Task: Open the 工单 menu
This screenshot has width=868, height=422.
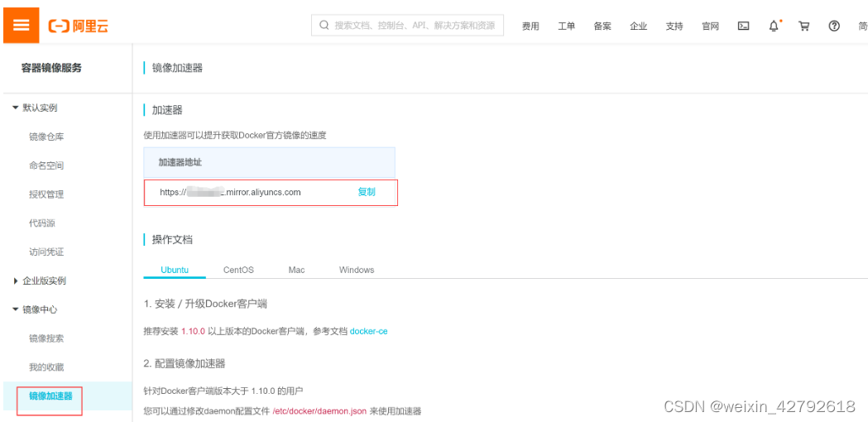Action: click(566, 26)
